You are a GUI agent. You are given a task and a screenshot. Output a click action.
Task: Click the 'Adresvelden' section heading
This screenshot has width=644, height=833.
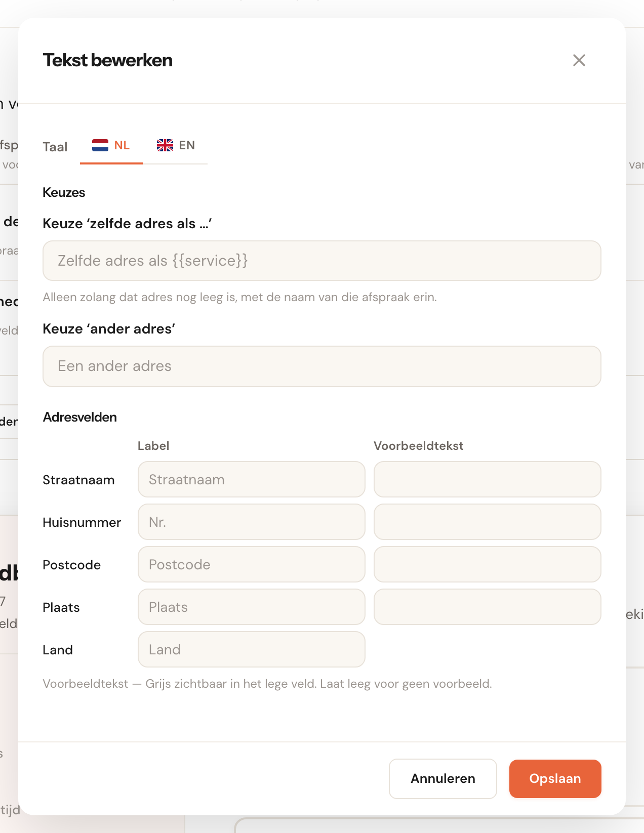click(x=80, y=417)
